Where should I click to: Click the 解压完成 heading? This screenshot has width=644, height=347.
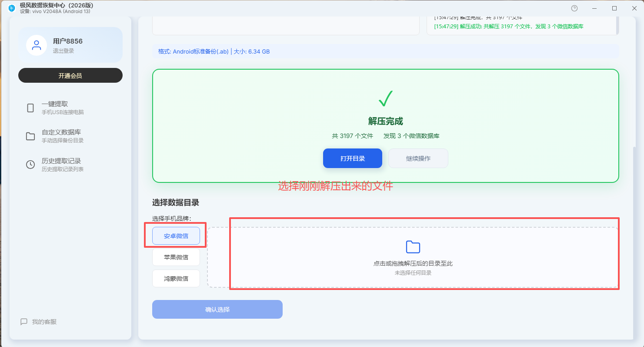pyautogui.click(x=385, y=121)
